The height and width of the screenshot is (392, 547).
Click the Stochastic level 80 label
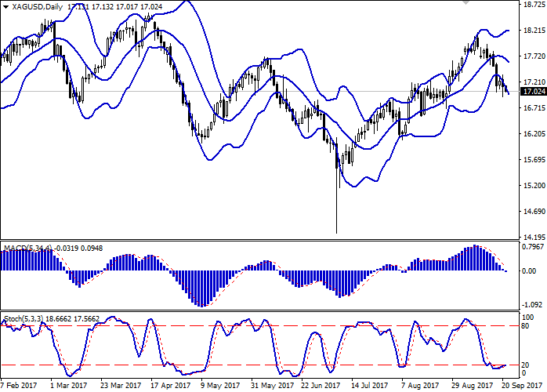click(525, 326)
